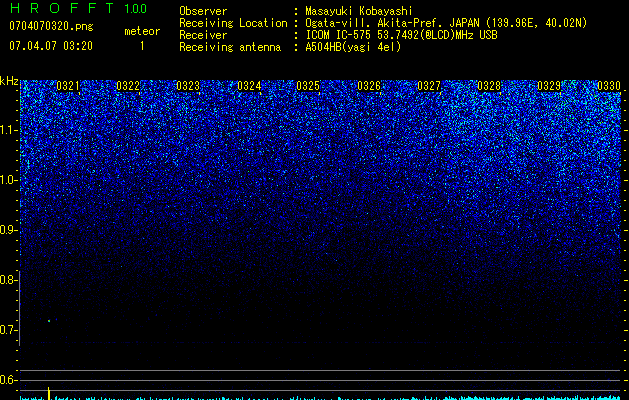Click the 0.9 kHz axis label
This screenshot has height=400, width=629.
[x=8, y=230]
